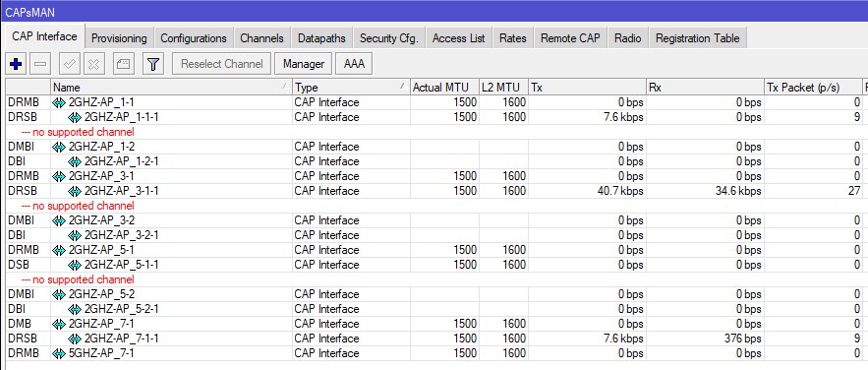Switch to the CAP Interface tab

[44, 36]
